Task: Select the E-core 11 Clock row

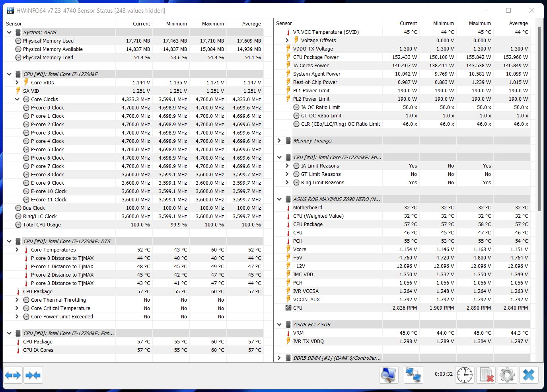Action: (133, 200)
